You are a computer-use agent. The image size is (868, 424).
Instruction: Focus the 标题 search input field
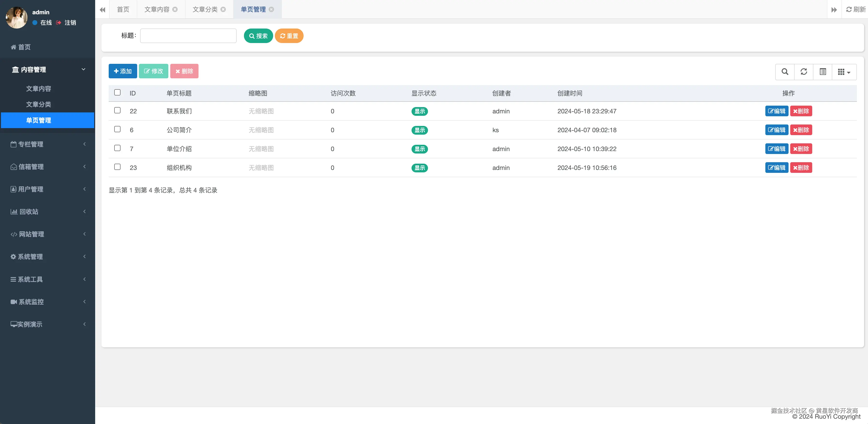(188, 36)
